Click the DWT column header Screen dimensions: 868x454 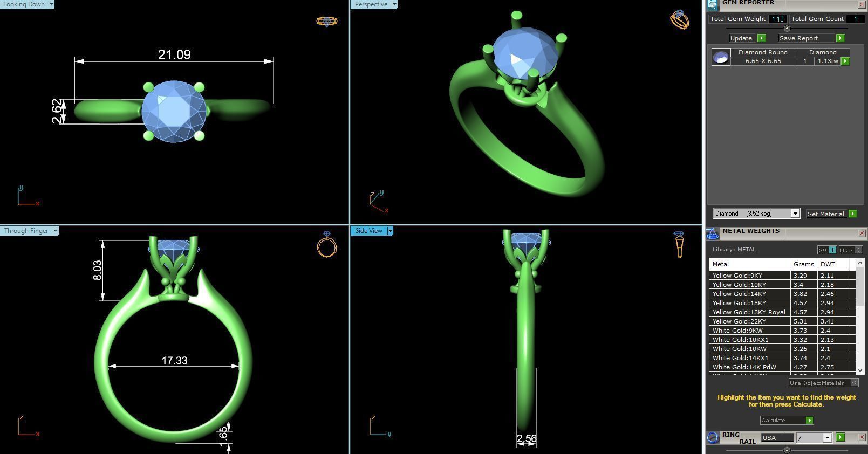(x=833, y=264)
